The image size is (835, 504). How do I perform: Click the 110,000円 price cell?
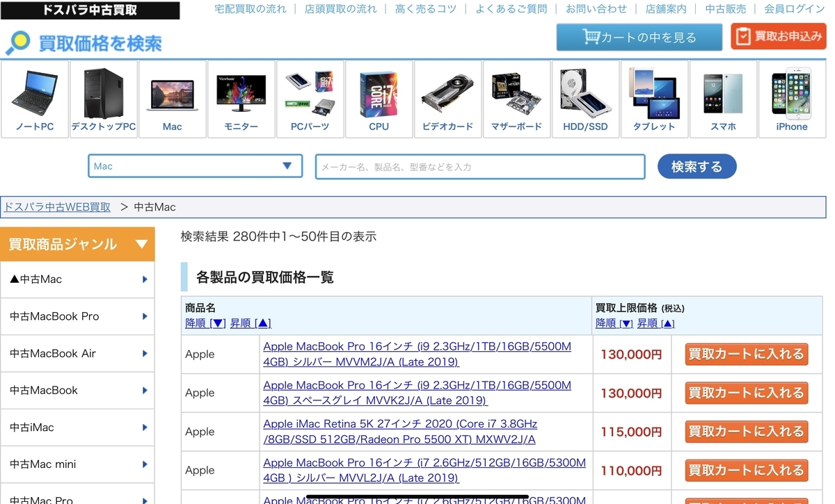(631, 471)
